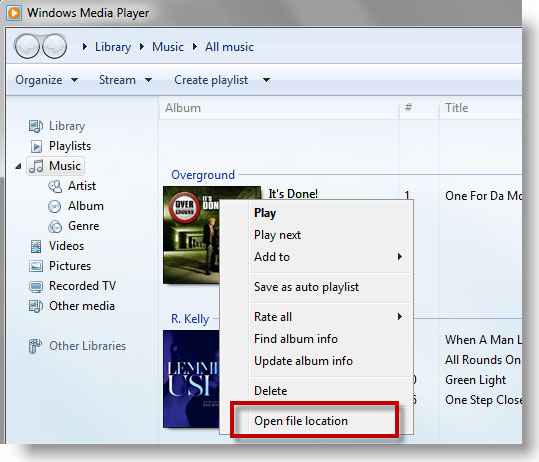Open Other media library
539x462 pixels.
pos(82,306)
